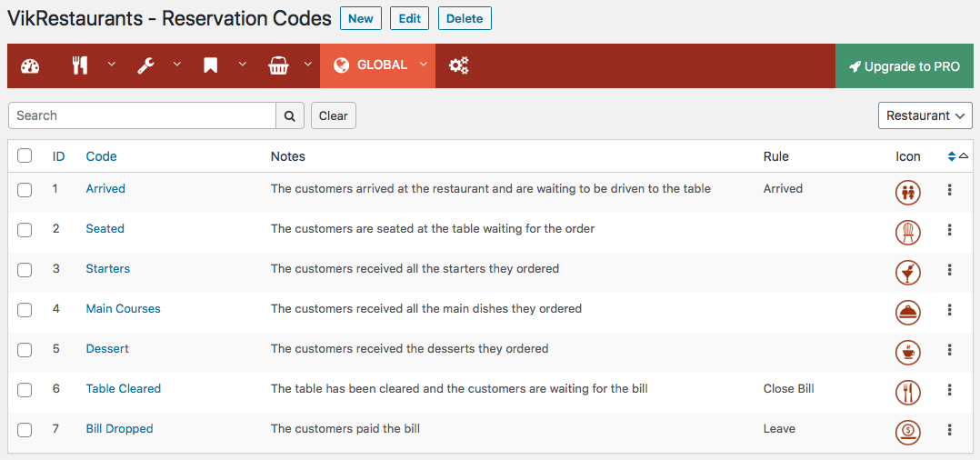The width and height of the screenshot is (980, 460).
Task: Click the Leave rule text
Action: [779, 428]
